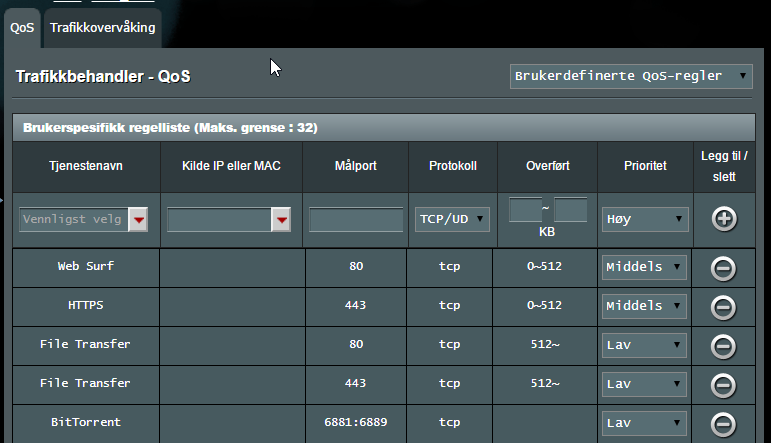Viewport: 771px width, 443px height.
Task: Click port value 6881:6889
Action: [356, 422]
